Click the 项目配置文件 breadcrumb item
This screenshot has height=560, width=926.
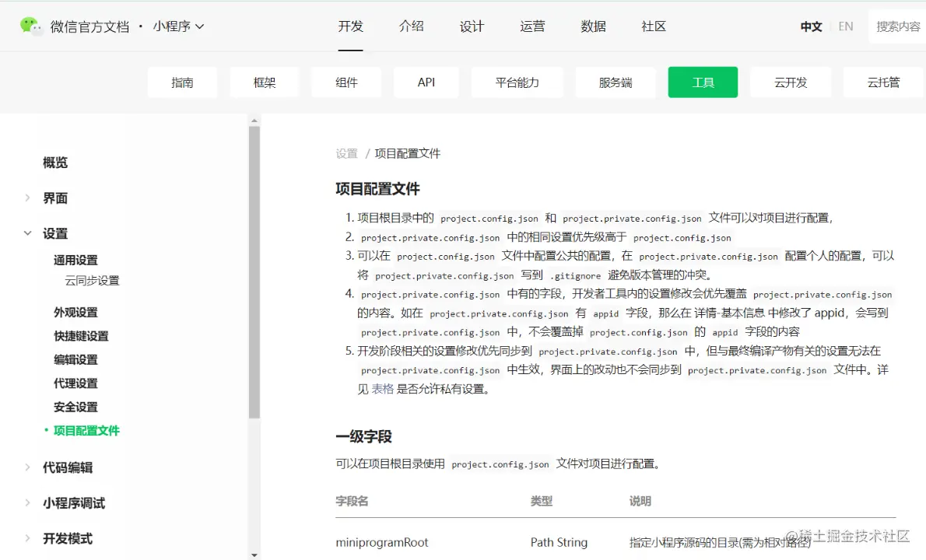tap(408, 153)
